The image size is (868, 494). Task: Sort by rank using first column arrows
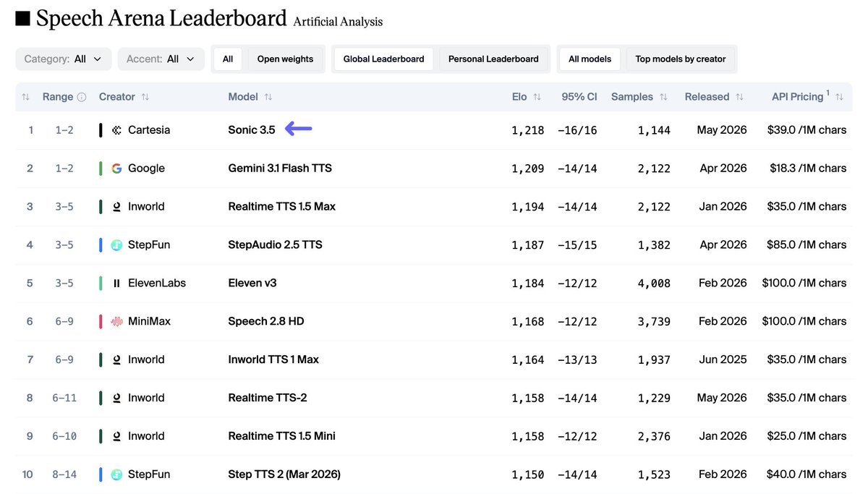pos(26,97)
